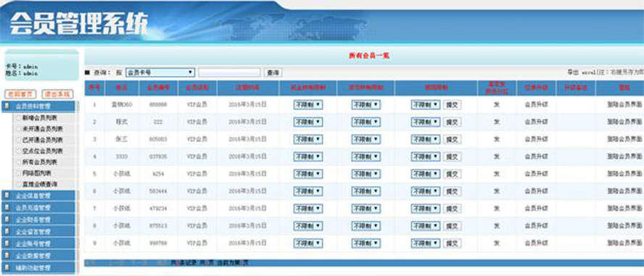This screenshot has width=644, height=276.
Task: Focus the search text field beside 查询
Action: [x=229, y=72]
